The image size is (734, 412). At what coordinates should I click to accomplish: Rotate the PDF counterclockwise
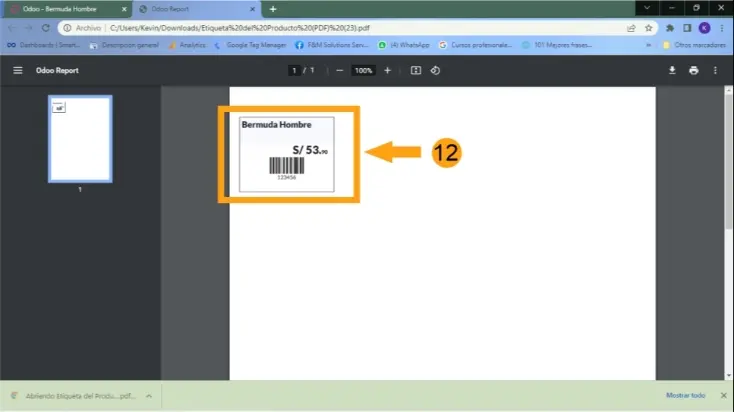pyautogui.click(x=435, y=71)
